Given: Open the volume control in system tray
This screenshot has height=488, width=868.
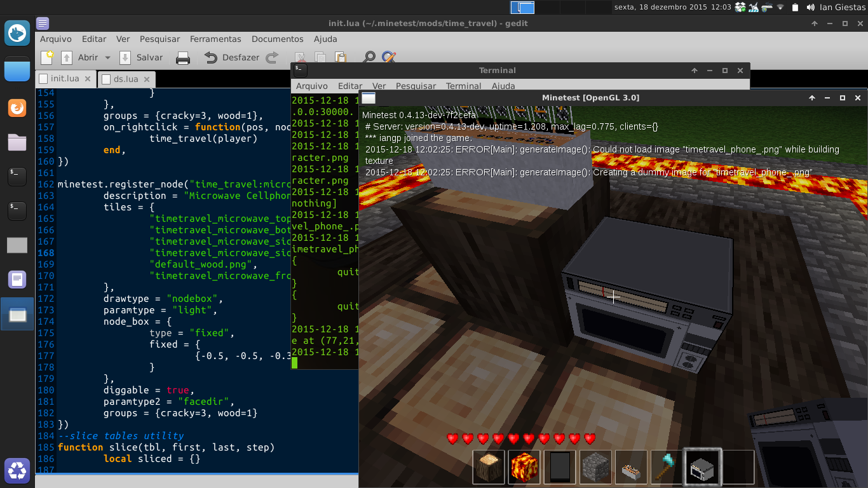Looking at the screenshot, I should [810, 8].
